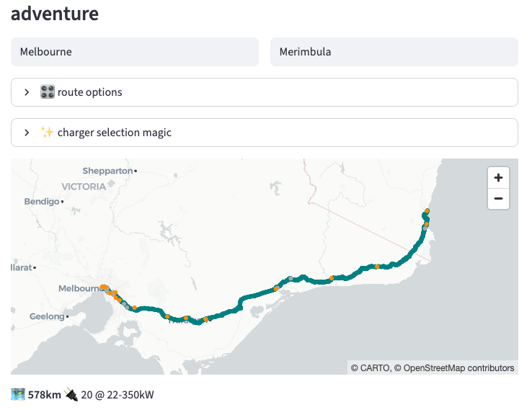
Task: Click the Melbourne origin input field
Action: tap(135, 52)
